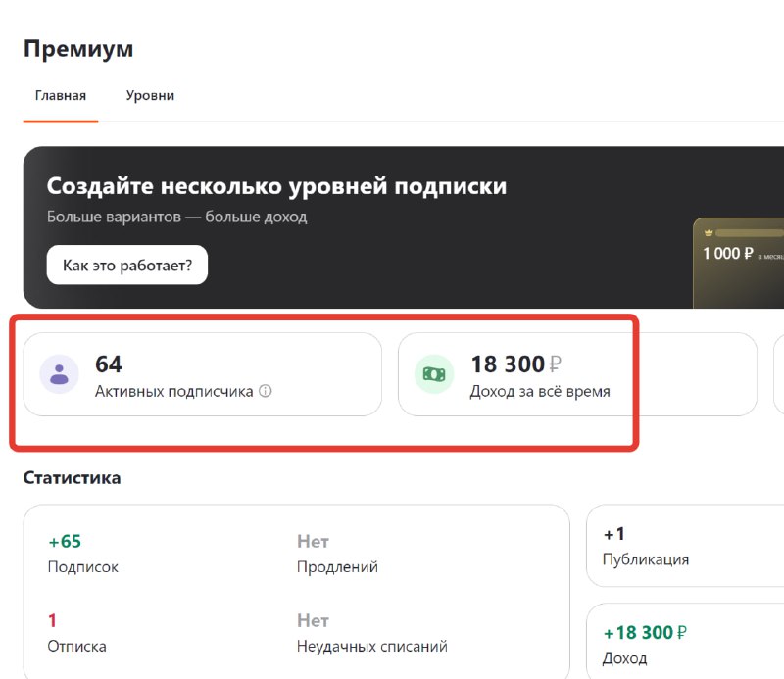This screenshot has height=679, width=784.
Task: Click the purple subscriber person icon
Action: point(59,374)
